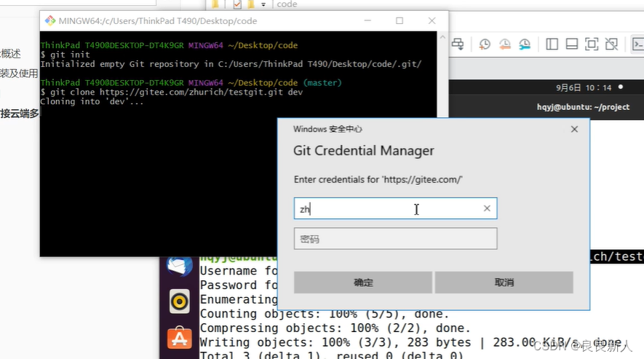Image resolution: width=644 pixels, height=359 pixels.
Task: Click the 'Enumerating' line in Ubuntu terminal
Action: coord(239,299)
